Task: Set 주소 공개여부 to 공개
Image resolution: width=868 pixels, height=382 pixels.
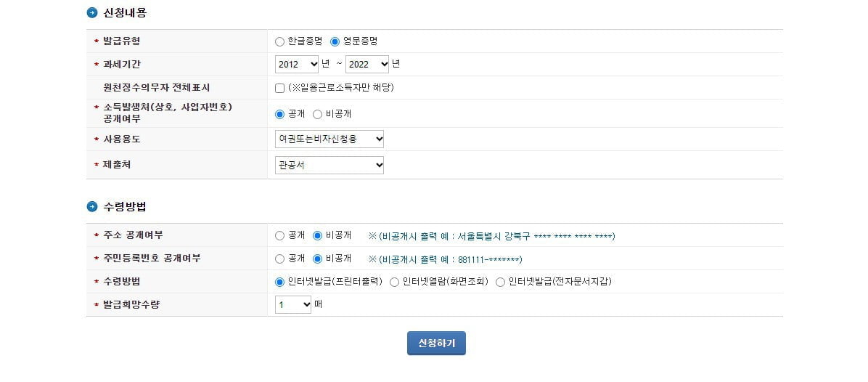Action: coord(279,235)
